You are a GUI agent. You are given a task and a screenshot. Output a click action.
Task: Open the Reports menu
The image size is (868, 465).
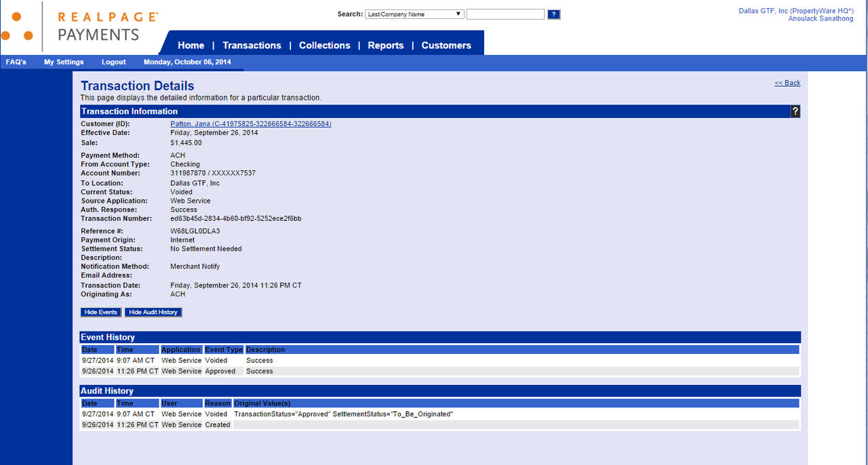pos(385,45)
